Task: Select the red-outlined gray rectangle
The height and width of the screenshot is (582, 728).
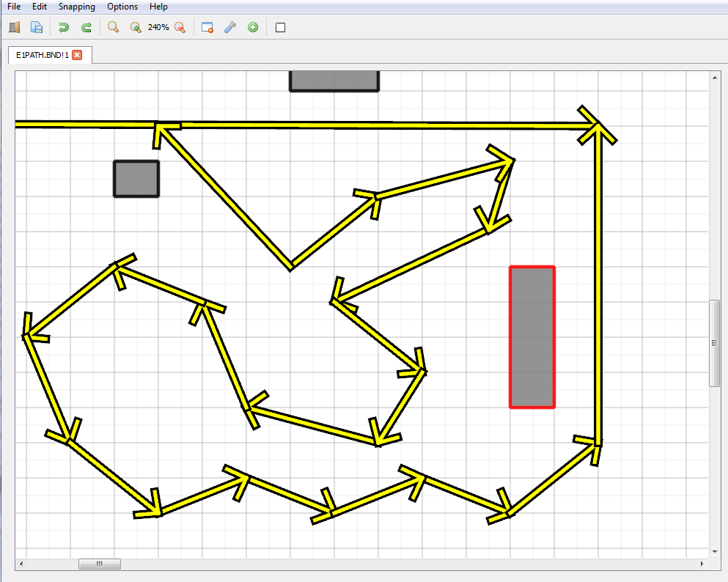Action: [532, 337]
